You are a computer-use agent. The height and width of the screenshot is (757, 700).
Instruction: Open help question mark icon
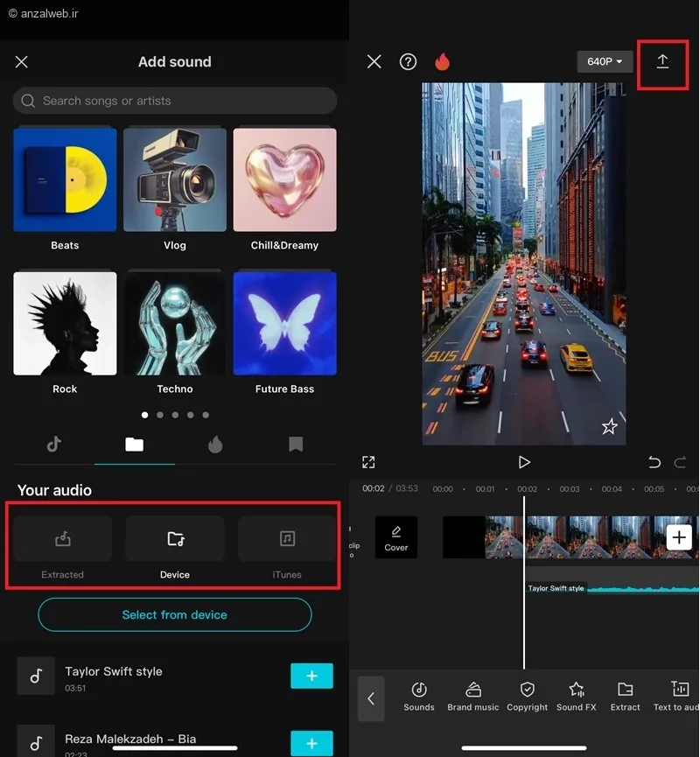click(x=408, y=61)
